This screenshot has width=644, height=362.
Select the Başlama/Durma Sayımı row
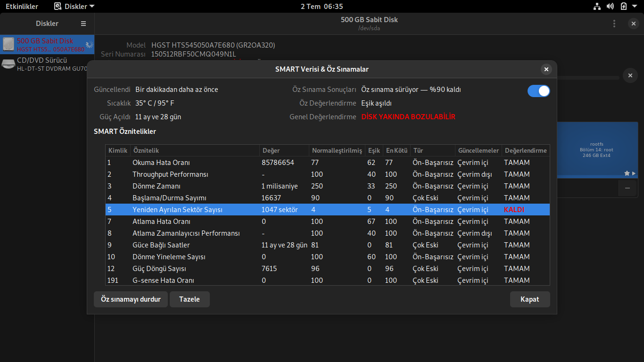tap(328, 198)
